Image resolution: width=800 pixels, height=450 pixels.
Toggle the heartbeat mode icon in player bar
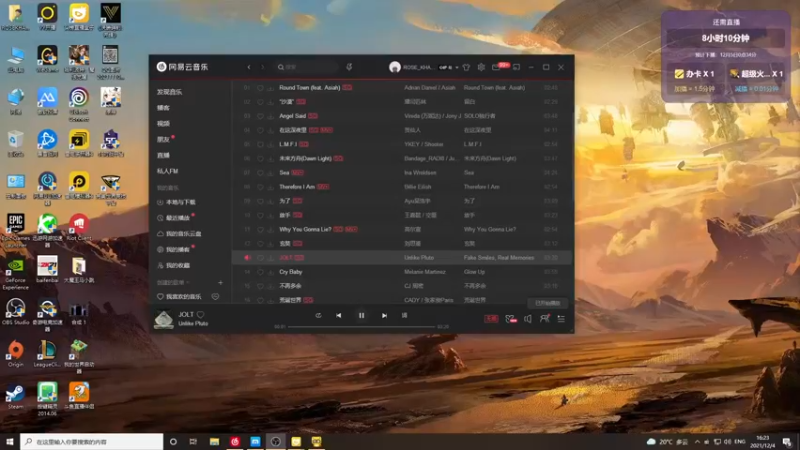coord(510,319)
